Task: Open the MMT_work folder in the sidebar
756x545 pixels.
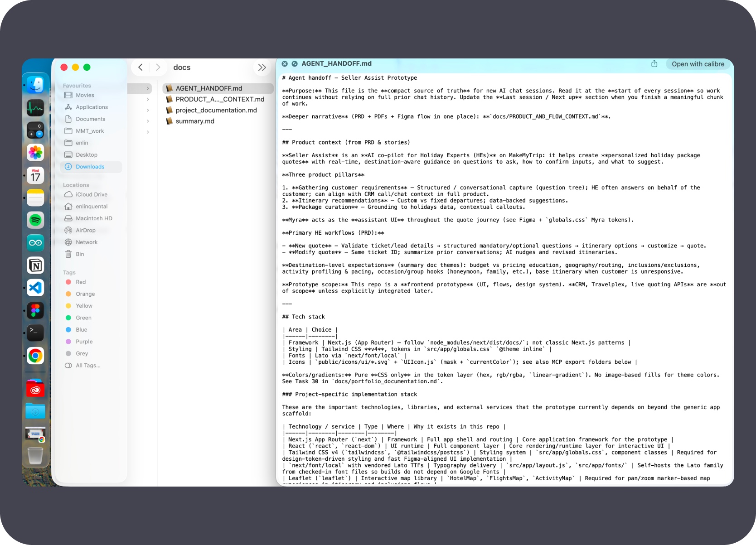Action: pyautogui.click(x=91, y=131)
